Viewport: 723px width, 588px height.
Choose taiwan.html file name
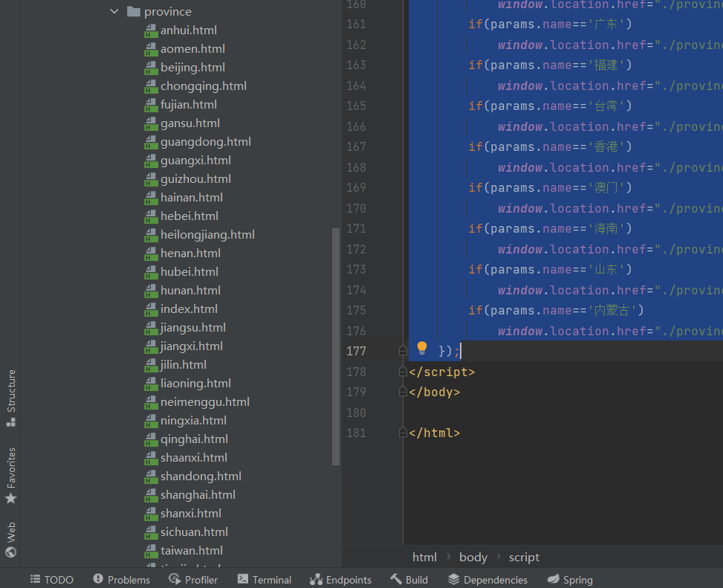tap(192, 551)
